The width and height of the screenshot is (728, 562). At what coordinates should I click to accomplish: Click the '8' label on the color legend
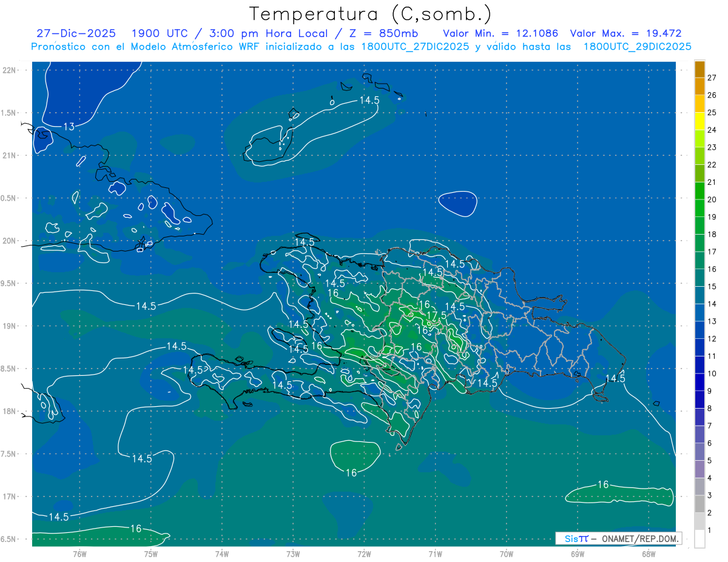[710, 408]
